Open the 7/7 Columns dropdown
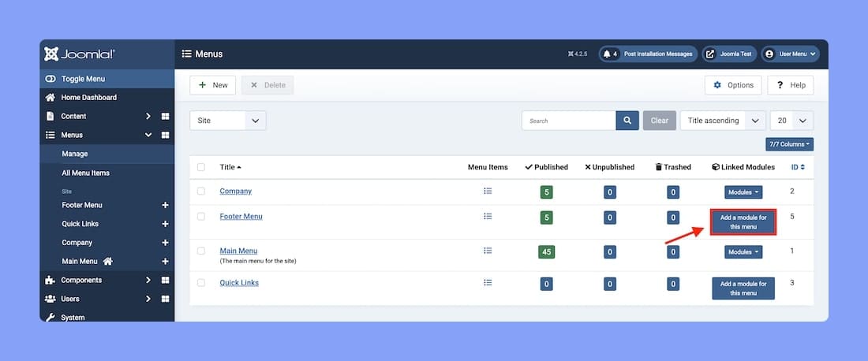 (x=789, y=144)
